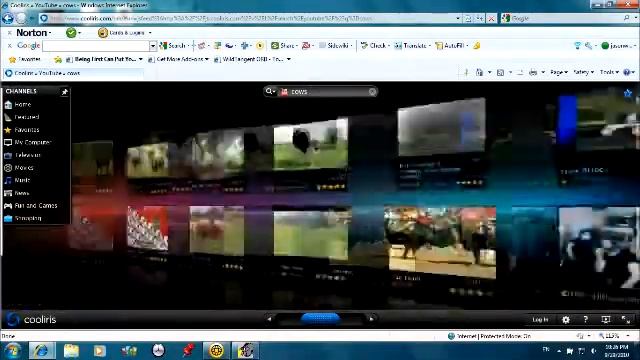Image resolution: width=640 pixels, height=360 pixels.
Task: Open the Windows Start menu
Action: point(12,351)
